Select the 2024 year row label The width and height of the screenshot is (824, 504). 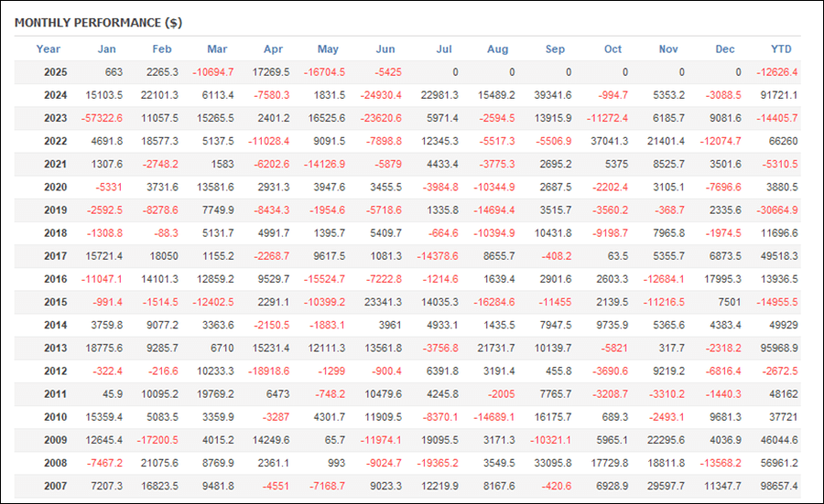tap(55, 95)
